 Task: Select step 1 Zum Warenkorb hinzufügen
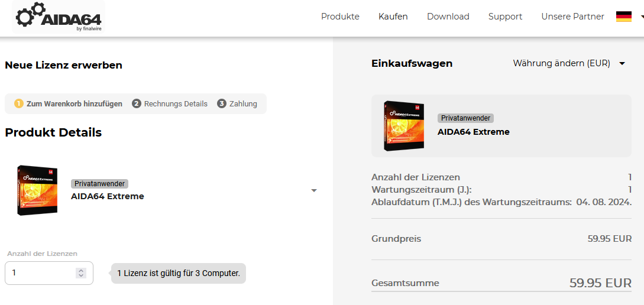(68, 104)
